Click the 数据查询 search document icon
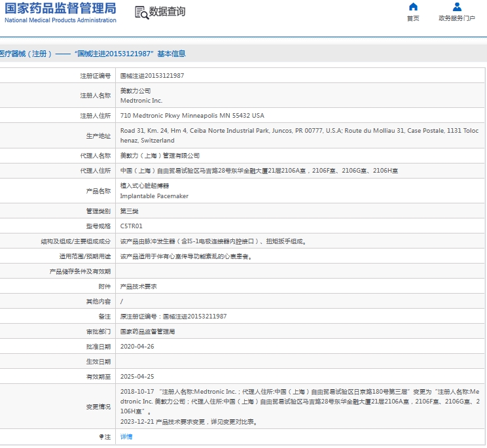Viewport: 487px width, 448px height. 141,12
